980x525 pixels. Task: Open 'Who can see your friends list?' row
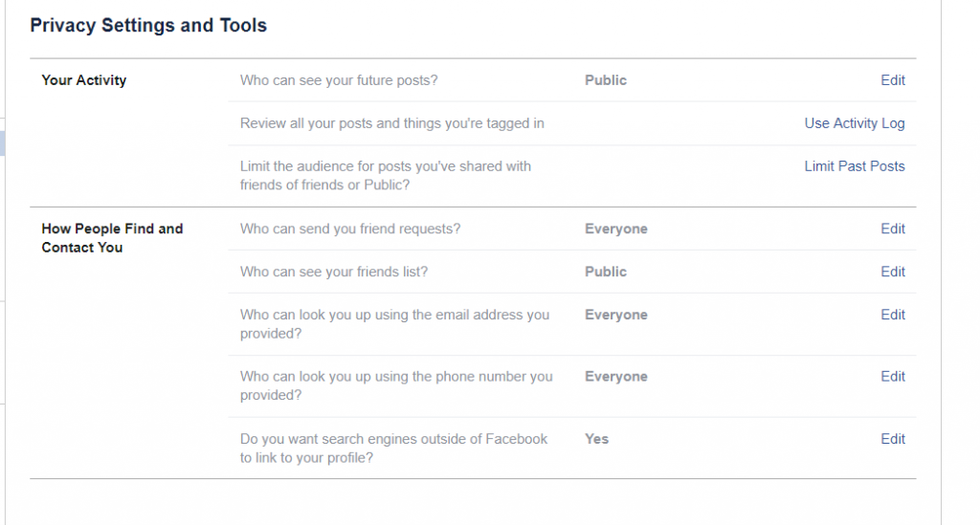coord(572,273)
